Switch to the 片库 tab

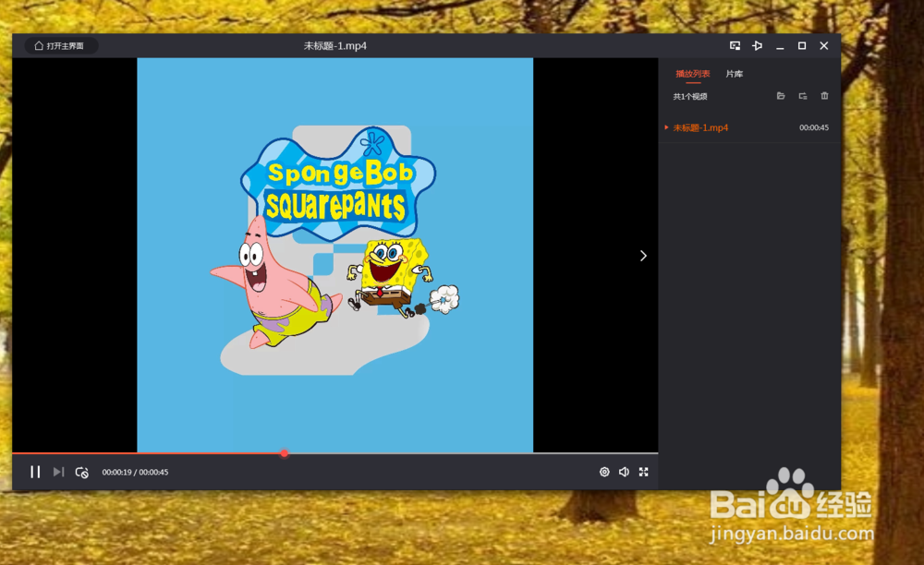click(x=735, y=74)
